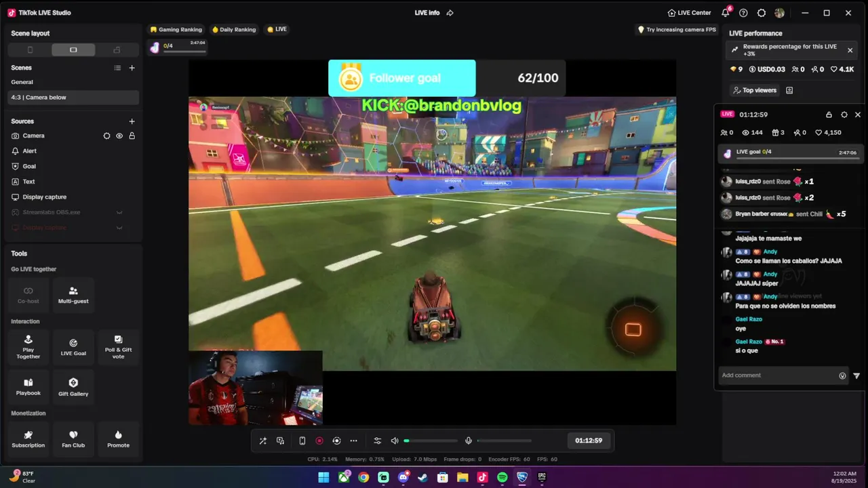Screen dimensions: 868x488
Task: Open the media and music overlay icon
Action: (x=280, y=441)
